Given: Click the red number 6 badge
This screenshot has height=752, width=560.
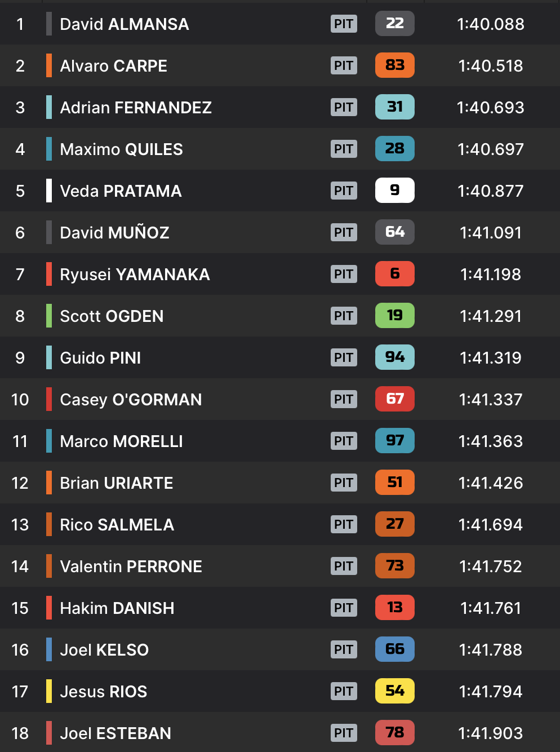Looking at the screenshot, I should [394, 274].
